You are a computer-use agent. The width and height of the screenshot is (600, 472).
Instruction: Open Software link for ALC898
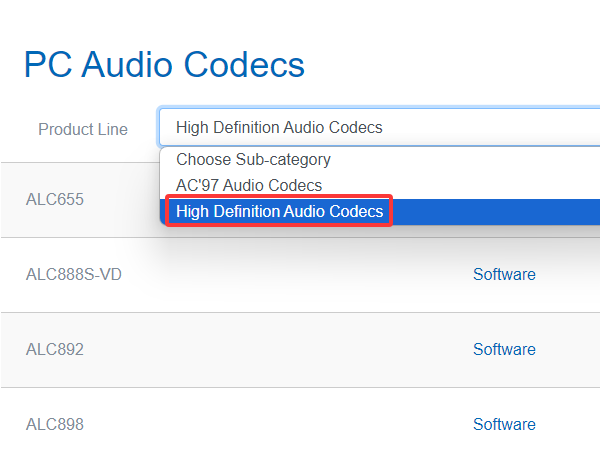(504, 424)
